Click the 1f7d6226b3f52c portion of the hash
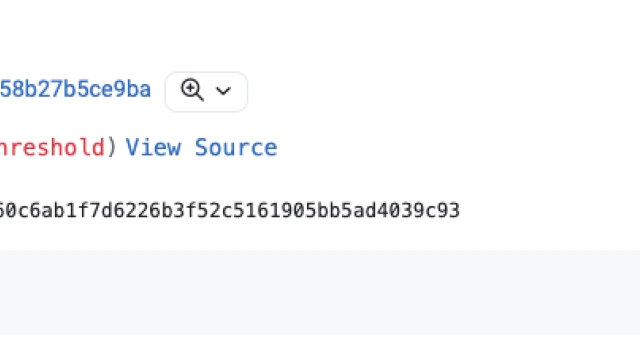 tap(147, 211)
